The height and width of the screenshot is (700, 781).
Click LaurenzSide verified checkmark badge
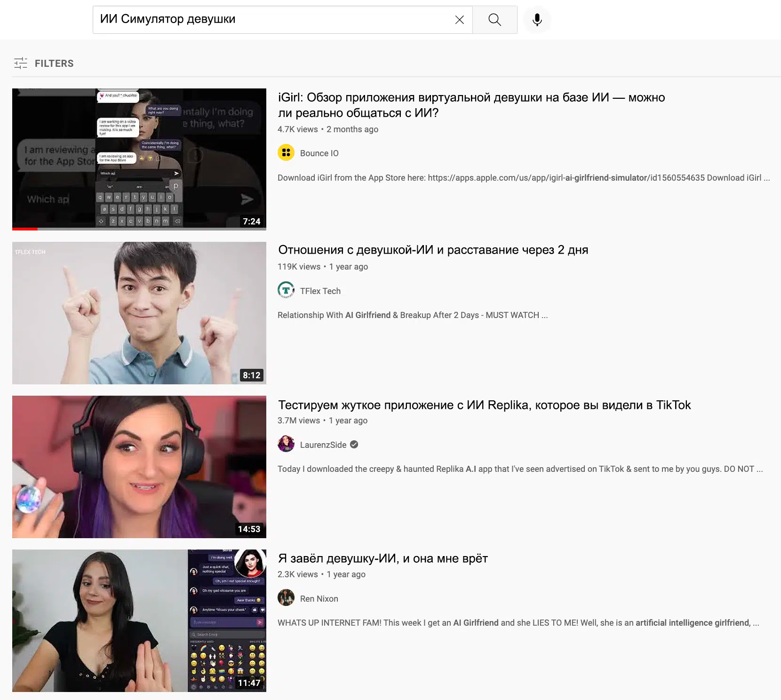[354, 445]
